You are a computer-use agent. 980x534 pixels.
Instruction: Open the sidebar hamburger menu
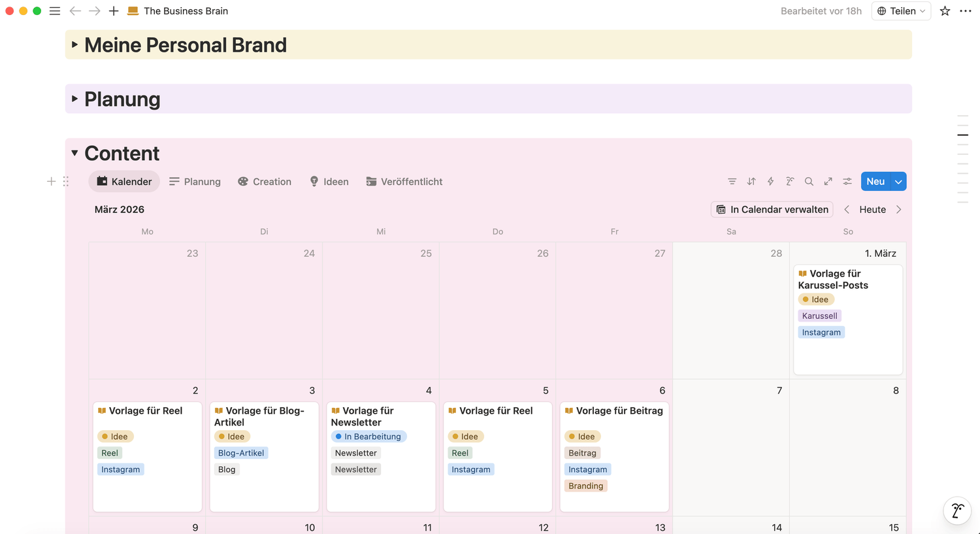pyautogui.click(x=55, y=11)
